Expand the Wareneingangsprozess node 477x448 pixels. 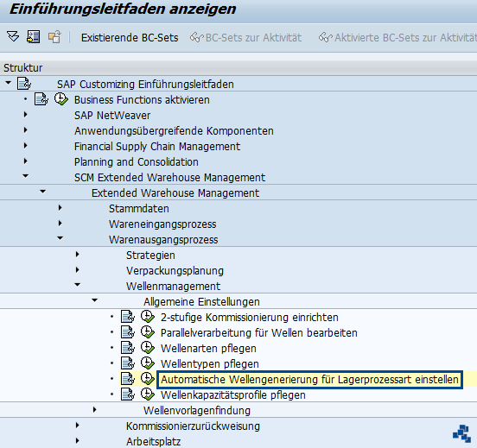coord(60,224)
